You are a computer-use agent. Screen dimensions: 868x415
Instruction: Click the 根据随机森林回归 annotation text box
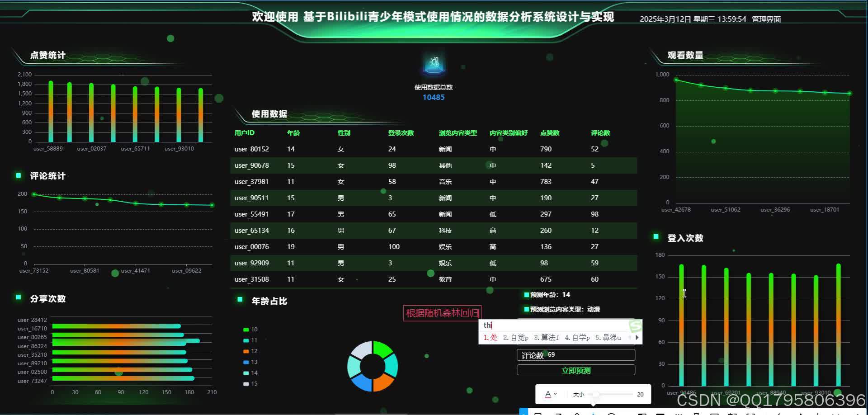coord(442,313)
